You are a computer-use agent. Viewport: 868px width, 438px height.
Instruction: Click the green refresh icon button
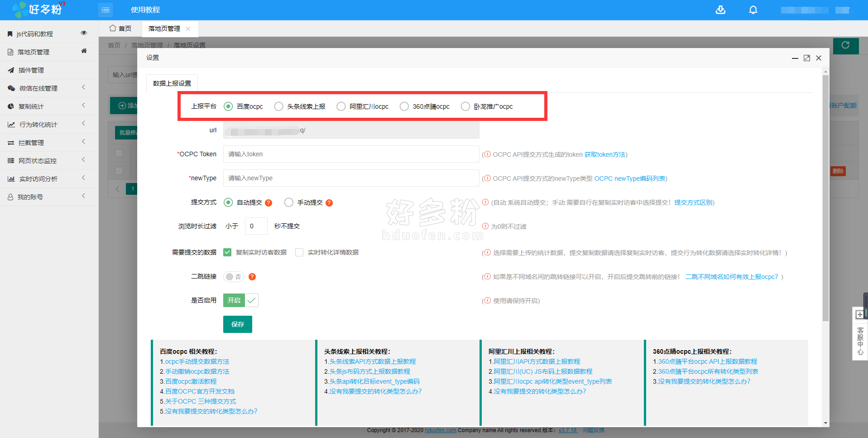click(845, 45)
